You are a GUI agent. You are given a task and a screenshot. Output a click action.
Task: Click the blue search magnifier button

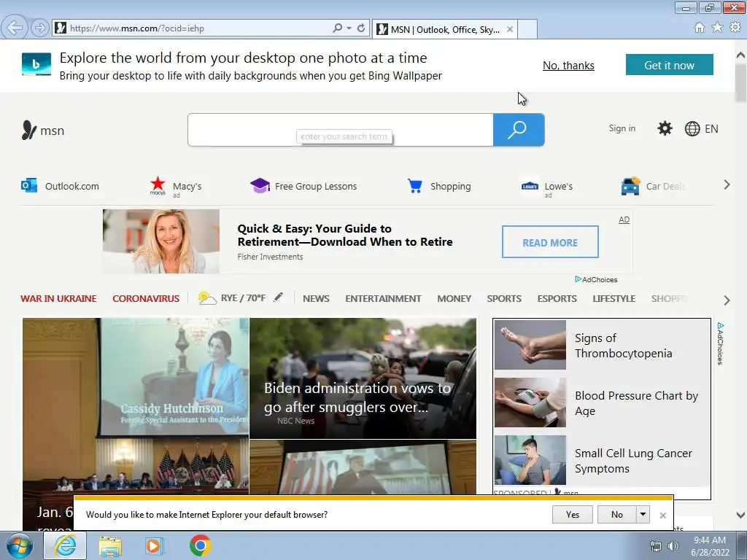pos(519,130)
